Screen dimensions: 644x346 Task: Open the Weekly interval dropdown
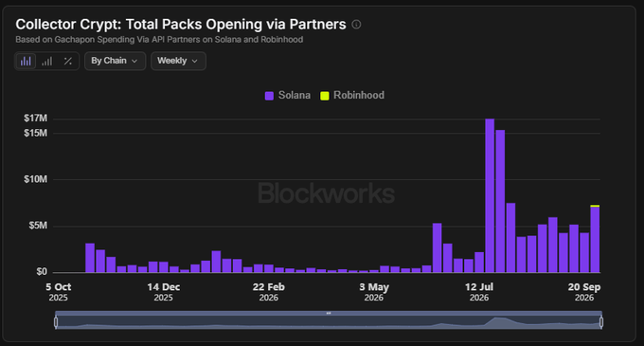tap(178, 61)
